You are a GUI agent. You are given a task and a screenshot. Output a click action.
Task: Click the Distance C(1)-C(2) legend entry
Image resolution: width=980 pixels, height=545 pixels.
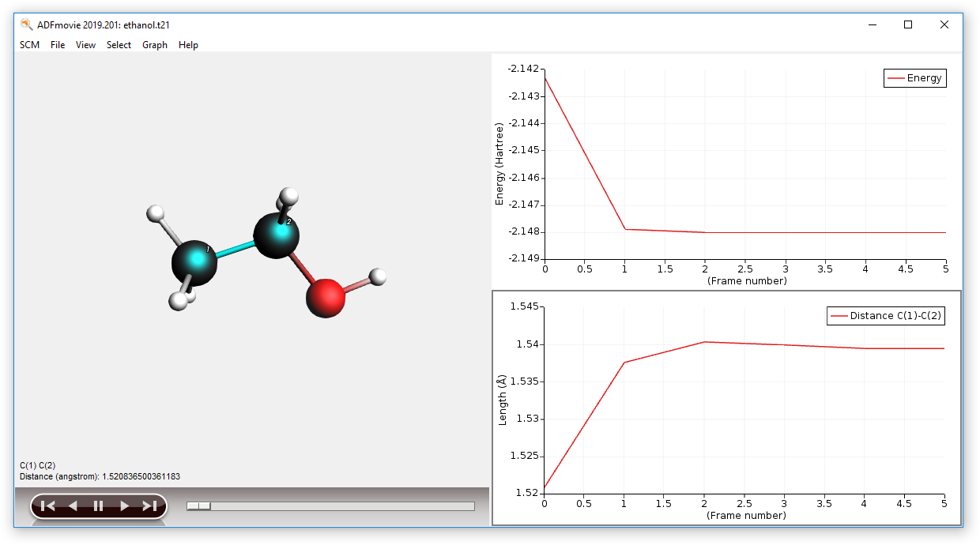(886, 316)
